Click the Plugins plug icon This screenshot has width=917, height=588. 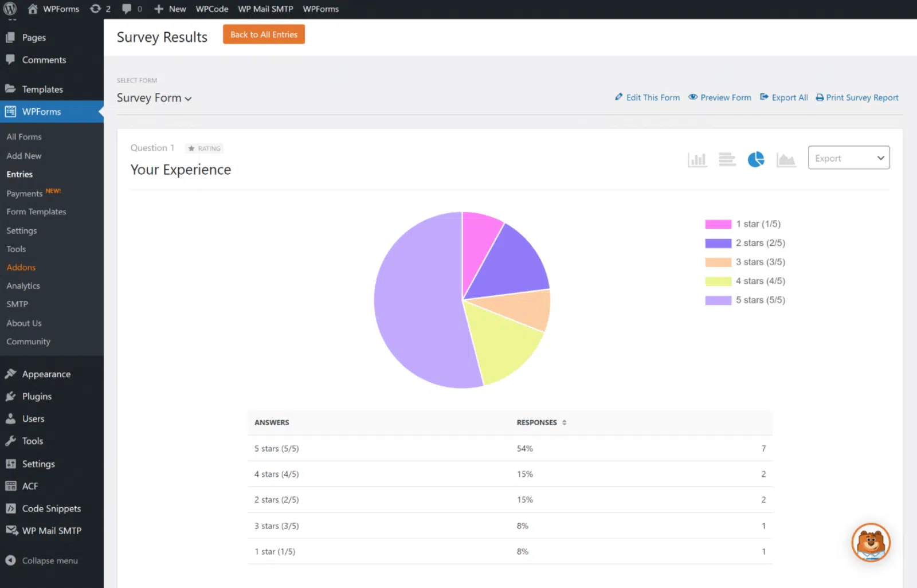(10, 396)
